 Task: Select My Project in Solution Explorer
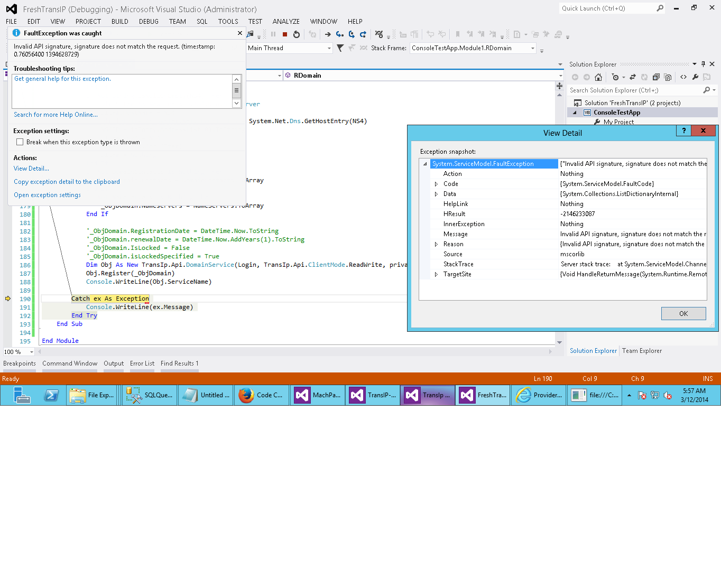pos(618,122)
